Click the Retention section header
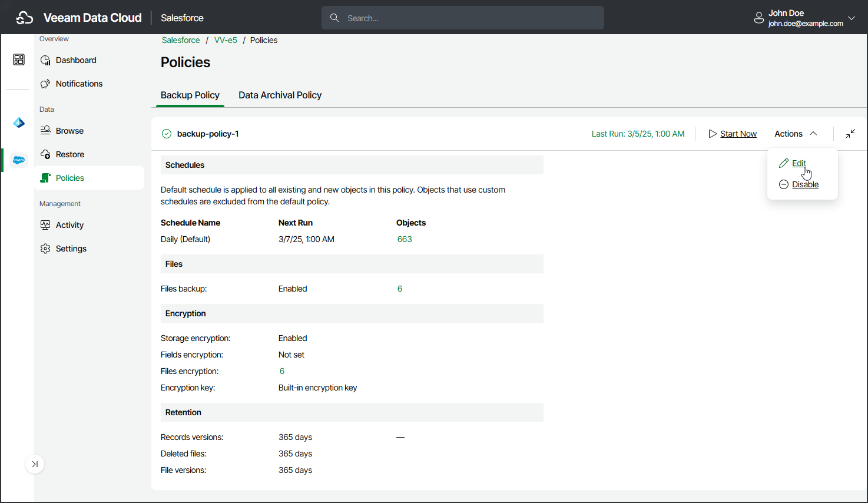Screen dimensions: 868x503 [352, 412]
